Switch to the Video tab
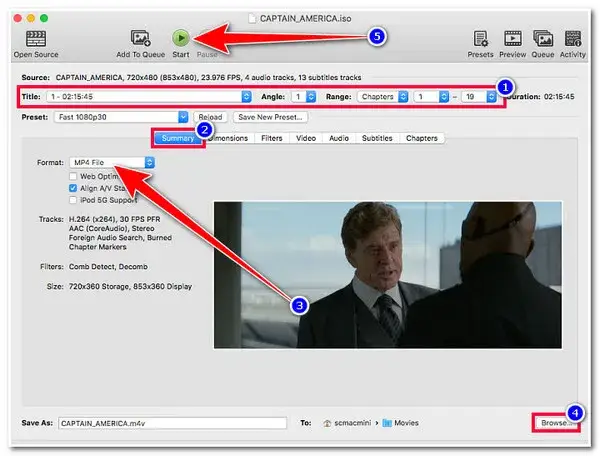This screenshot has width=600, height=456. click(x=306, y=138)
